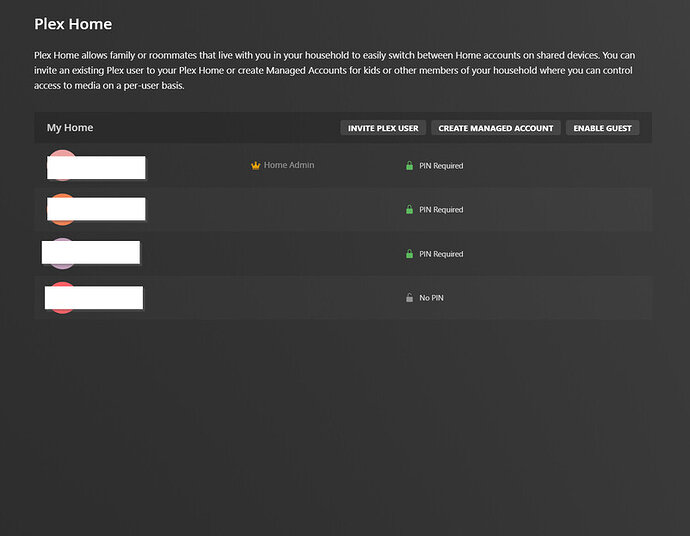Click the gold crown Home Admin icon

[255, 166]
